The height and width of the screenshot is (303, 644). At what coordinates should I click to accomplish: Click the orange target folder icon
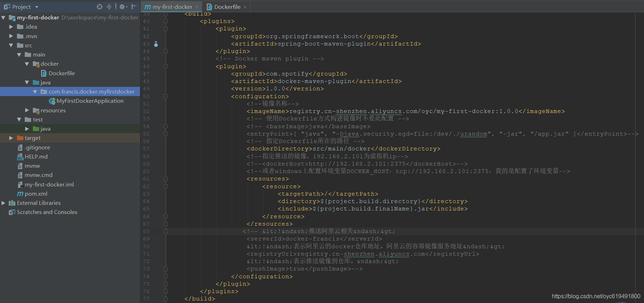pos(20,138)
